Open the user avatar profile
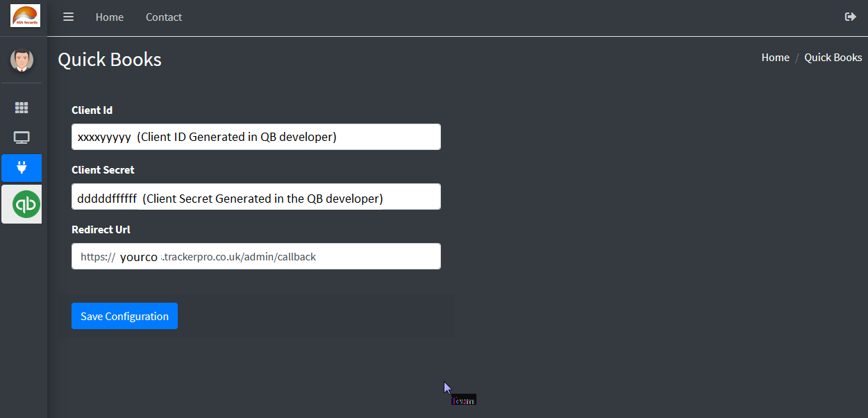Screen dimensions: 868x418 pyautogui.click(x=22, y=60)
